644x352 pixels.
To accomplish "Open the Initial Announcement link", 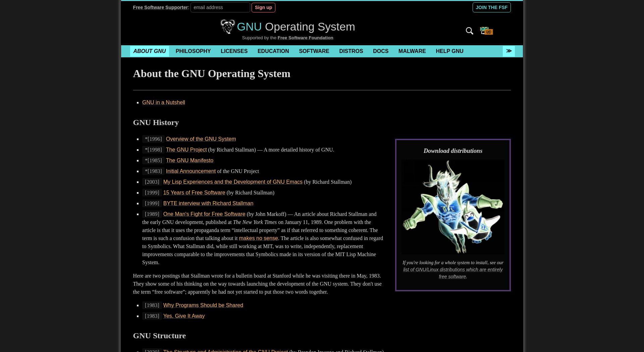I will click(x=191, y=171).
